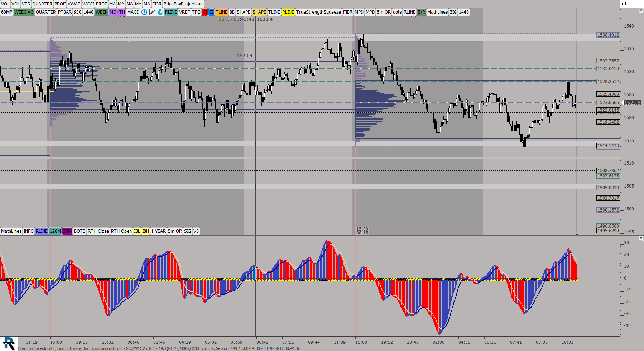Click the orange TLINE color button
Image resolution: width=644 pixels, height=351 pixels.
coord(221,12)
